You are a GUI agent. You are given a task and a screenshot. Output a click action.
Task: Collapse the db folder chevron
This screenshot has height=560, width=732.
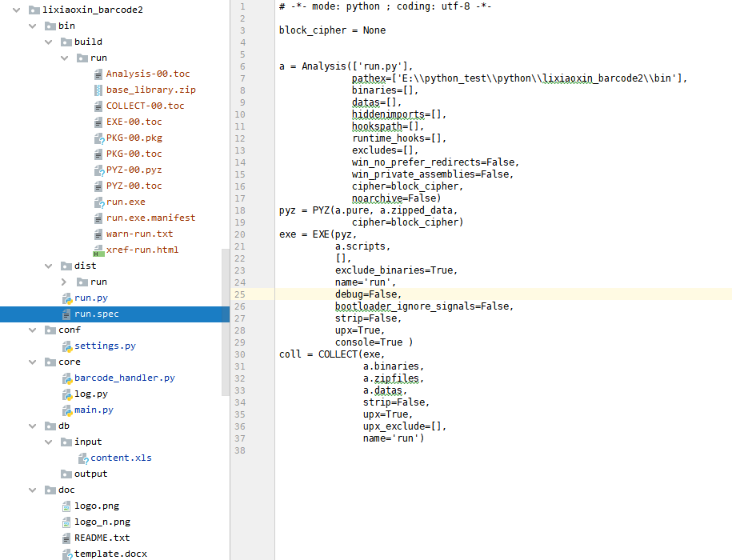point(33,426)
